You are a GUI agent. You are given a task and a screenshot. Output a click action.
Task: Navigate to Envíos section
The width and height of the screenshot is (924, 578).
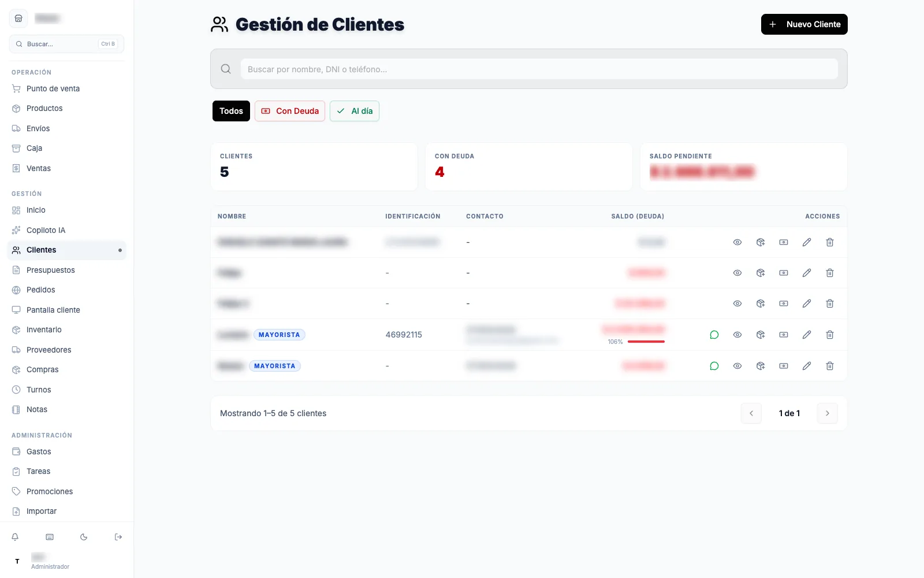(67, 128)
